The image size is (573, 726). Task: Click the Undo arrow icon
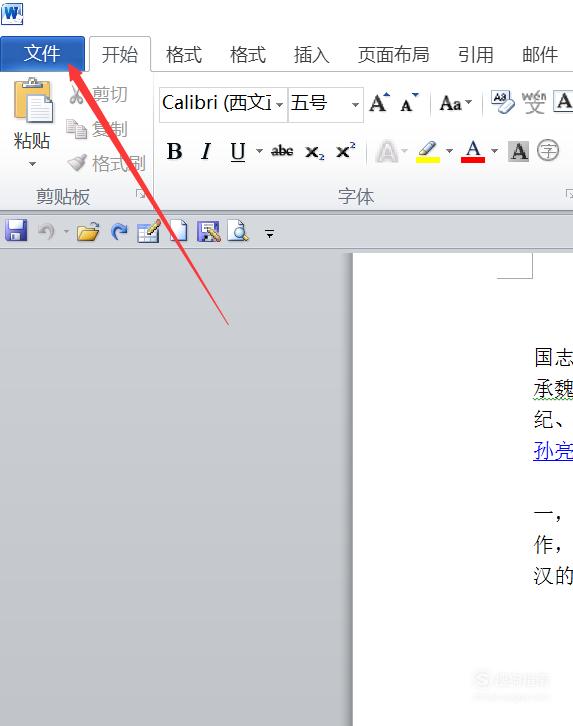(46, 231)
